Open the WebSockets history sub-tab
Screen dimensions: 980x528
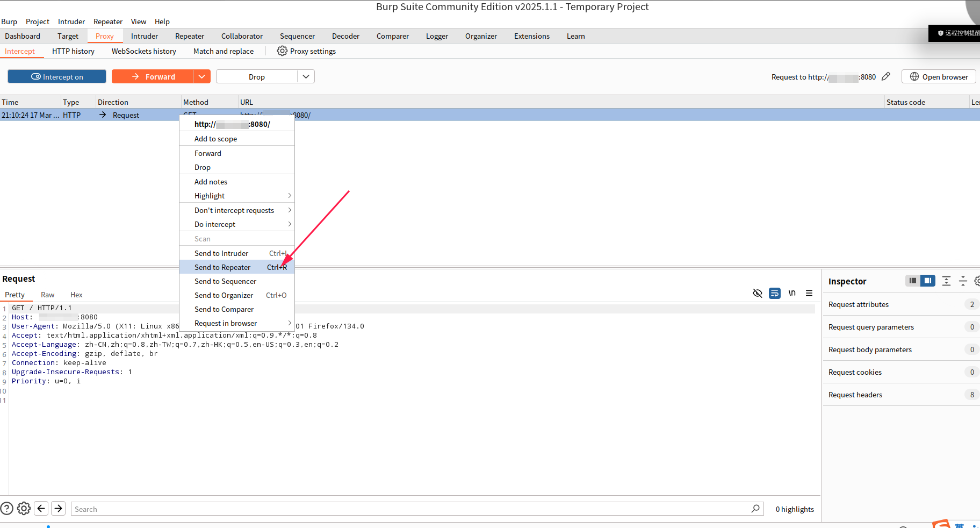(144, 51)
